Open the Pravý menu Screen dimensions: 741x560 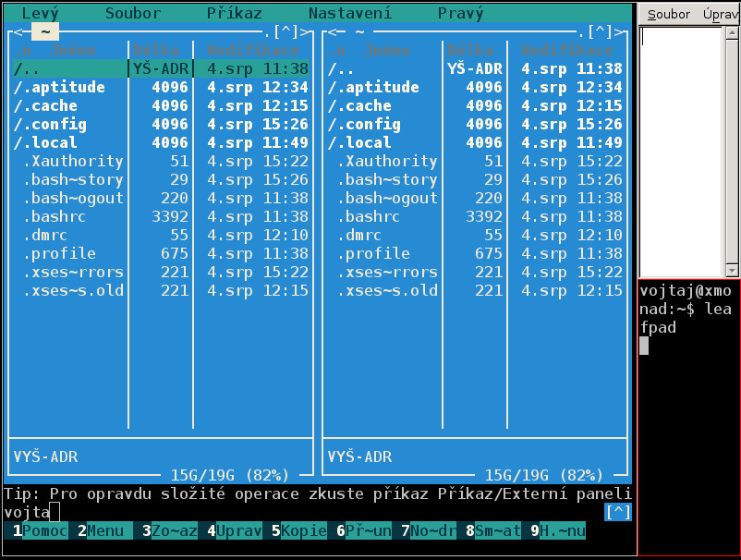coord(461,13)
